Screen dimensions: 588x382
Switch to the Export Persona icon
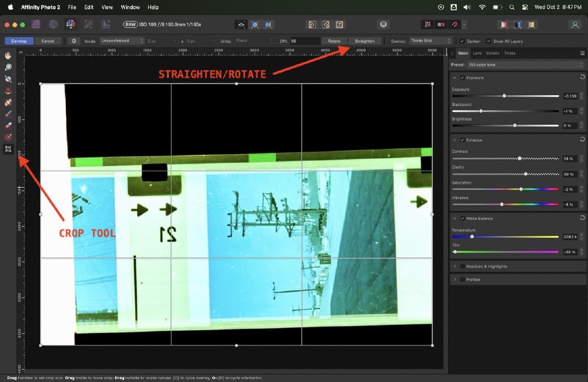(106, 24)
